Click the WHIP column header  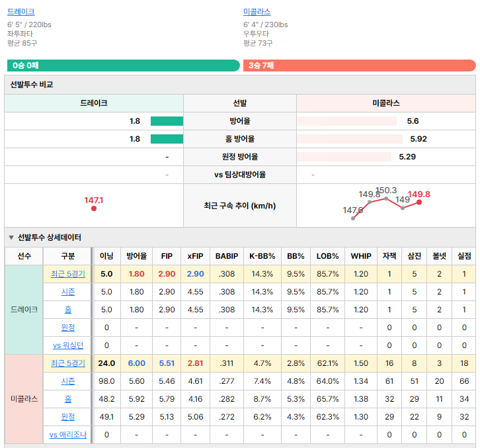[x=361, y=256]
